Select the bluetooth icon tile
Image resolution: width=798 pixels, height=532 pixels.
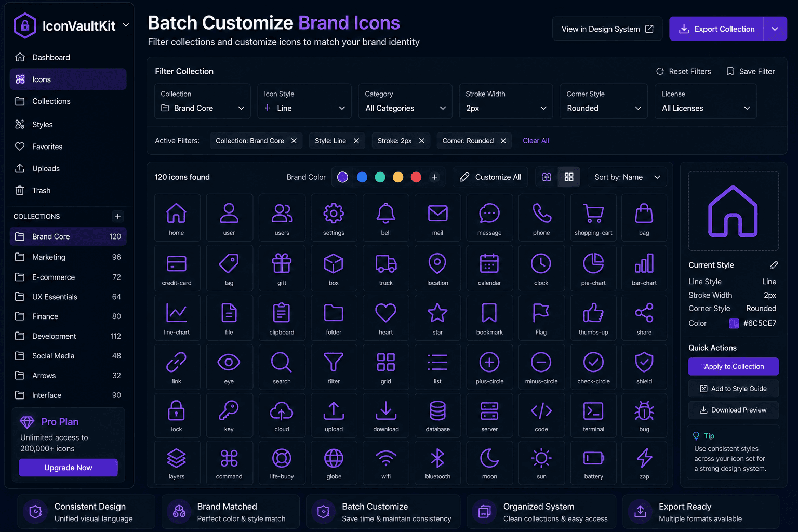437,463
